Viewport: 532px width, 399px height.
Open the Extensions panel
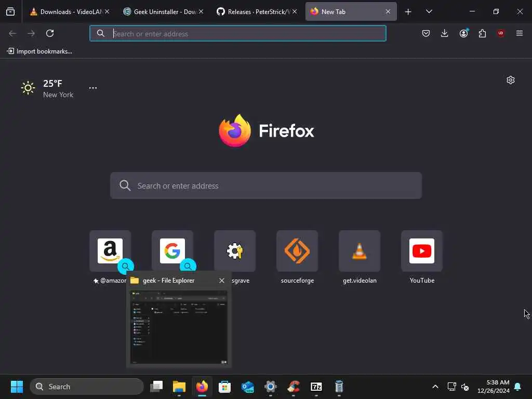tap(482, 33)
